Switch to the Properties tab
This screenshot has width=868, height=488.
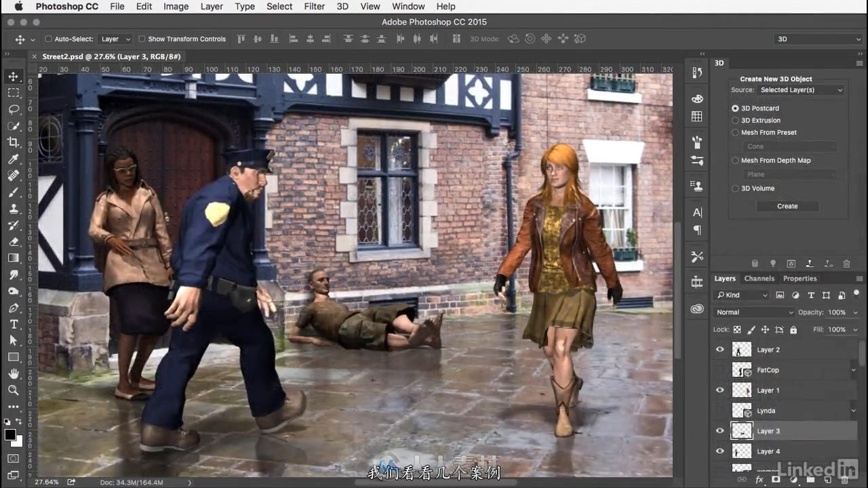(800, 279)
